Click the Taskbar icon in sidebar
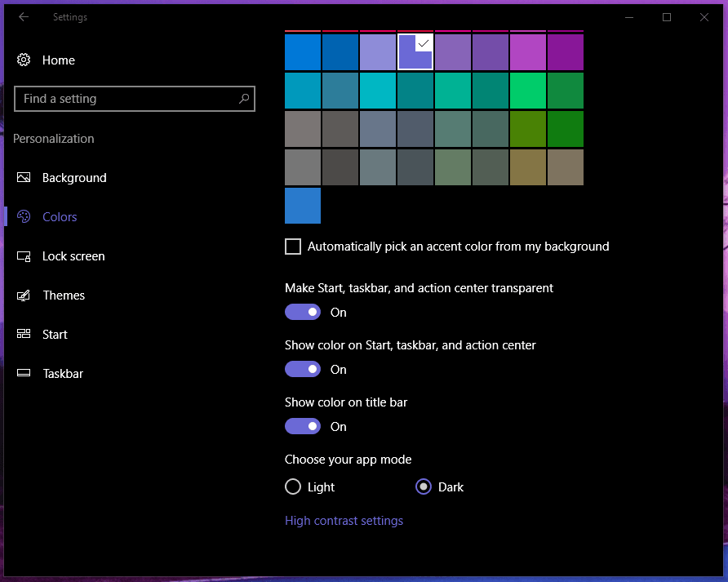 24,373
